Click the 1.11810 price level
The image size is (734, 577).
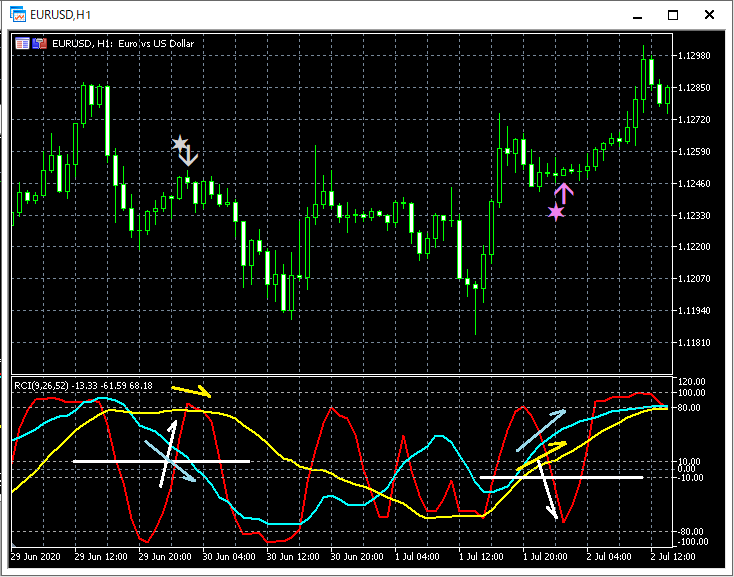pyautogui.click(x=694, y=343)
